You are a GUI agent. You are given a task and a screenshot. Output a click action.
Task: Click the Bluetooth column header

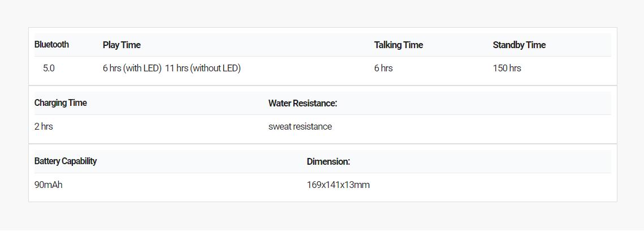coord(52,45)
